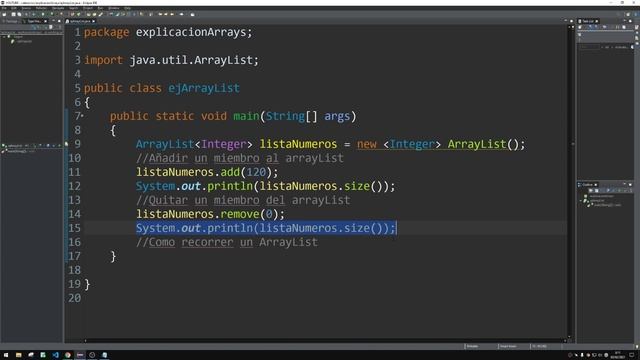The image size is (640, 360).
Task: Click the Find field in Task List
Action: (590, 47)
